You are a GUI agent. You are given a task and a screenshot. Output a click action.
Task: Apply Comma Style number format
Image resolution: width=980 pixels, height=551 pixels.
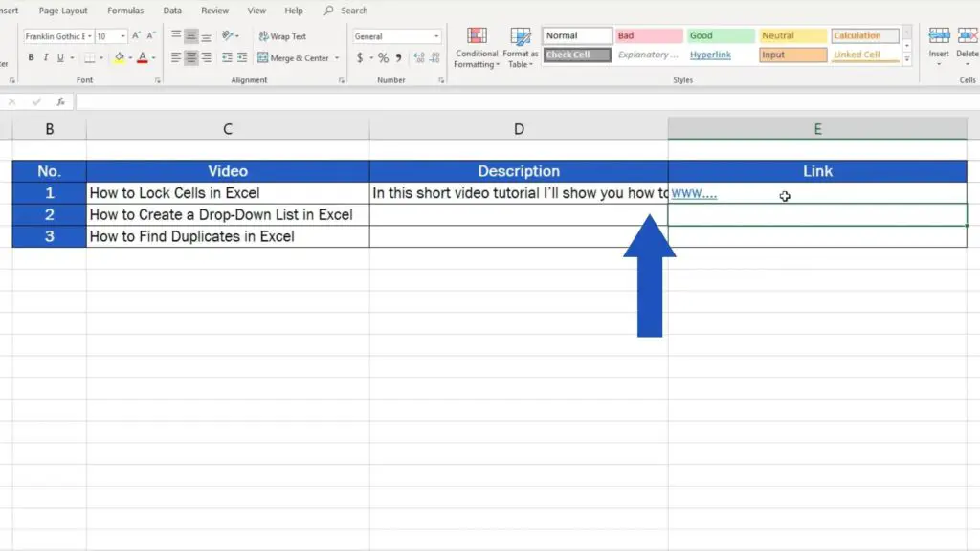[x=398, y=58]
